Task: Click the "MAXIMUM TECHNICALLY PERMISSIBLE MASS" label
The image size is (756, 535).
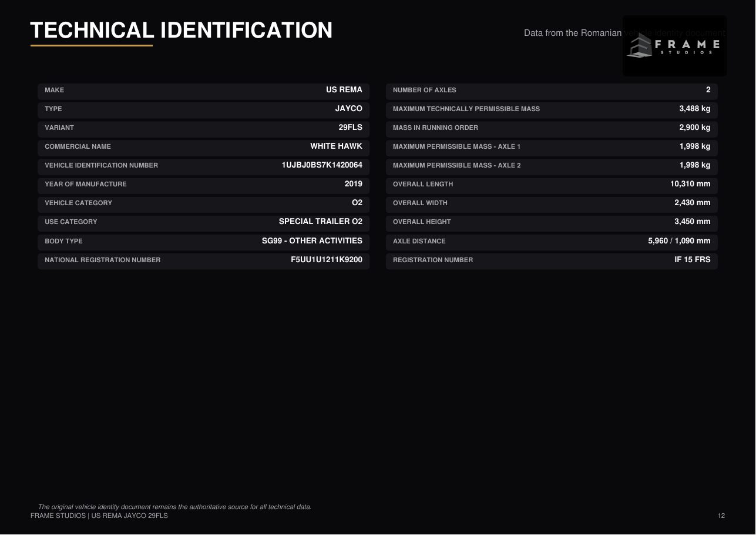Action: click(466, 109)
